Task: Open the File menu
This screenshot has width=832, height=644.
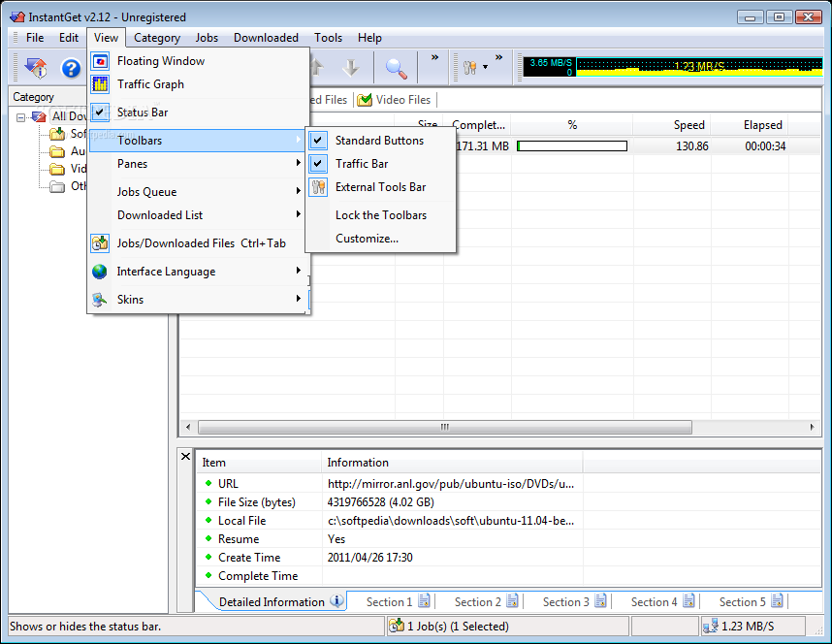Action: click(35, 38)
